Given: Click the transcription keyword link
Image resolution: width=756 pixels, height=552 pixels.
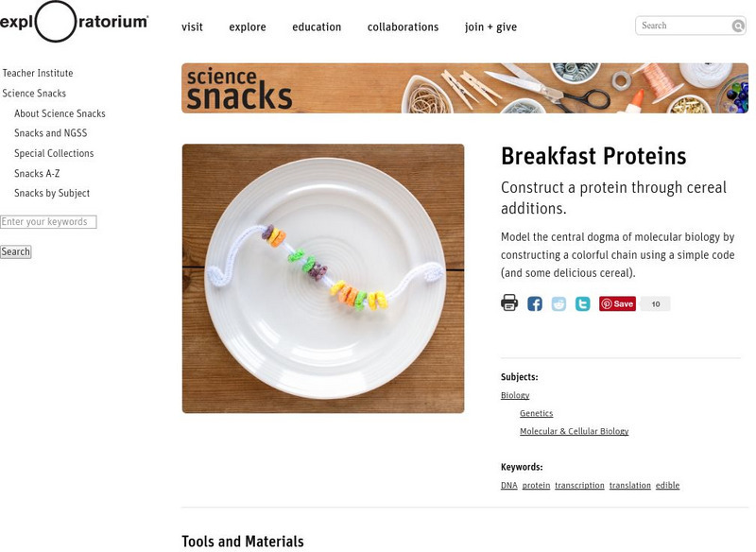Looking at the screenshot, I should point(579,486).
